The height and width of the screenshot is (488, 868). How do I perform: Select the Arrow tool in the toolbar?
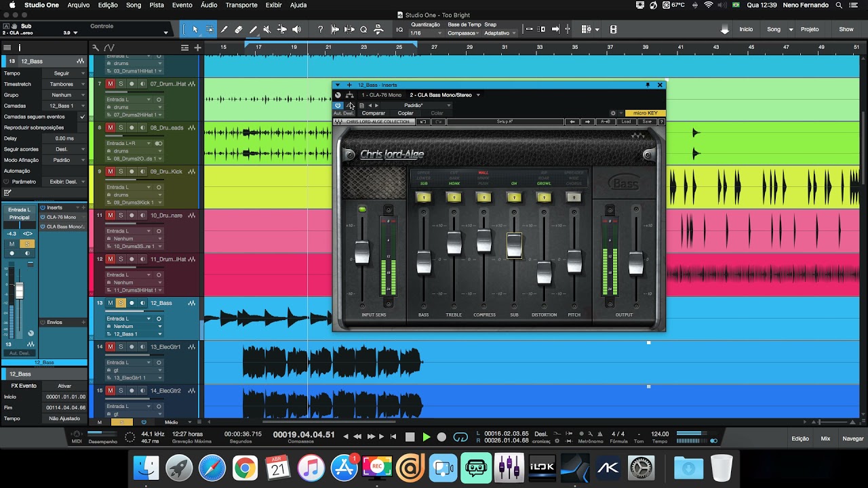pos(195,30)
